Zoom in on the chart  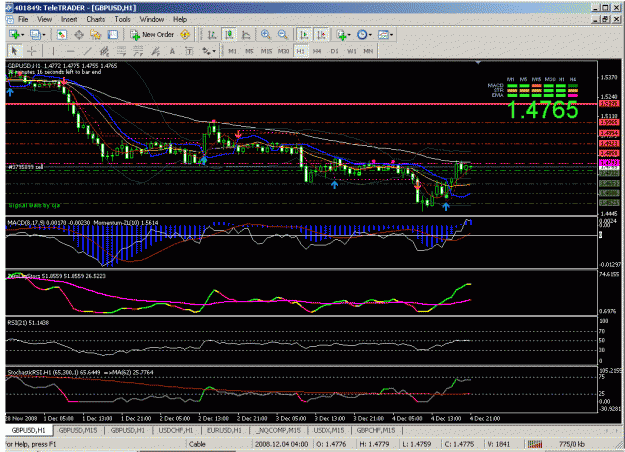coord(265,35)
